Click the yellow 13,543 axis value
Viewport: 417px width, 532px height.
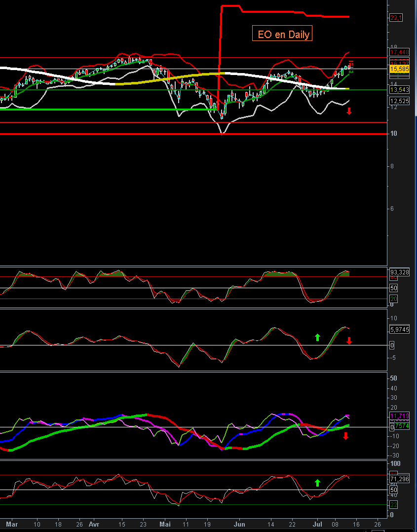[x=399, y=90]
